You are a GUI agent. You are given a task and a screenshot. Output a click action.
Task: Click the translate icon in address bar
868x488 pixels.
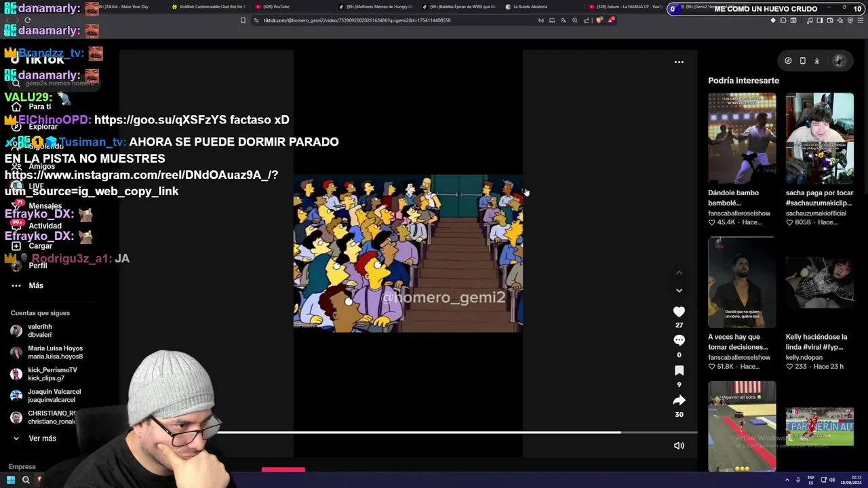tap(564, 20)
